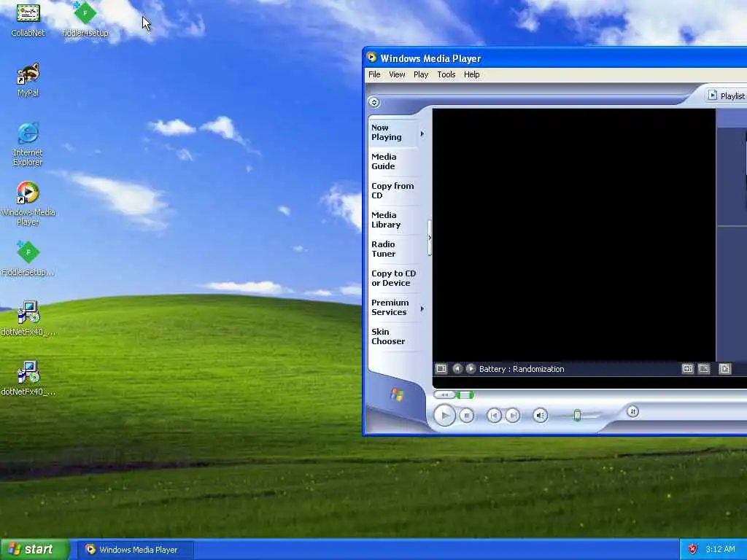747x560 pixels.
Task: Open the Playlist dropdown
Action: pos(727,96)
